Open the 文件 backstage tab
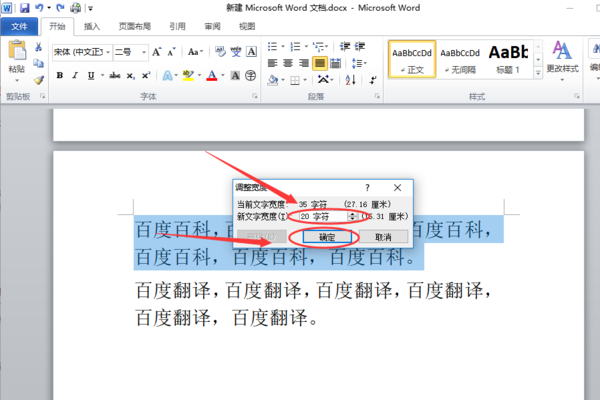Viewport: 600px width, 400px height. pyautogui.click(x=19, y=26)
